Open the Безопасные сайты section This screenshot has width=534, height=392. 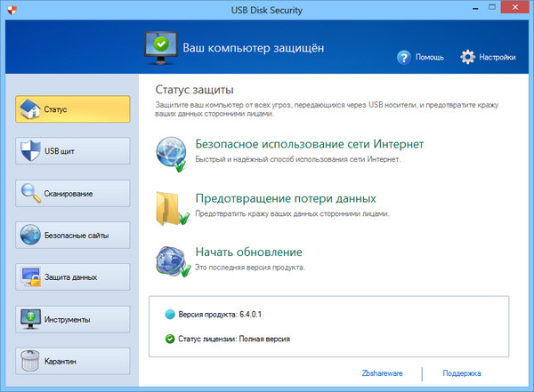pos(69,235)
